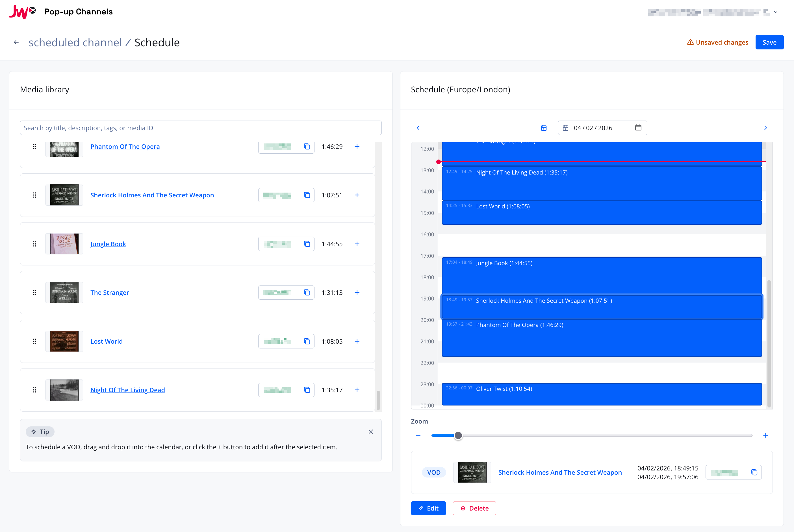Click the 04 / 02 / 2026 date field
The width and height of the screenshot is (794, 532).
602,128
